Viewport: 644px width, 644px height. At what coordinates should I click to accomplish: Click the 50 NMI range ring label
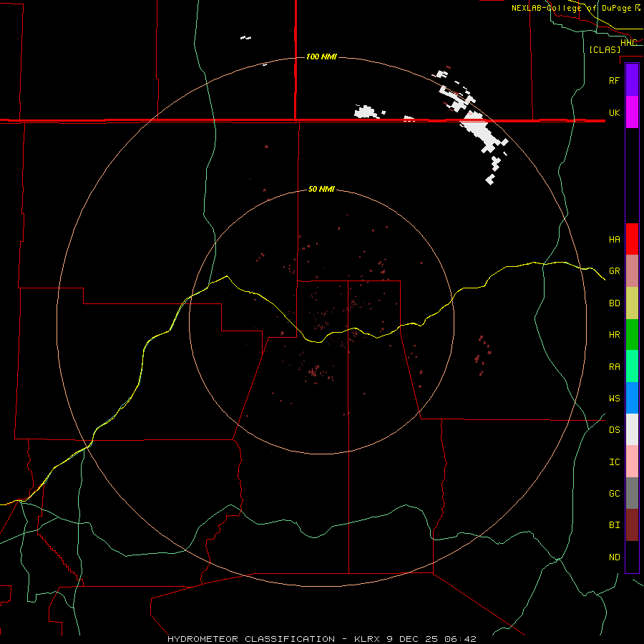[321, 189]
